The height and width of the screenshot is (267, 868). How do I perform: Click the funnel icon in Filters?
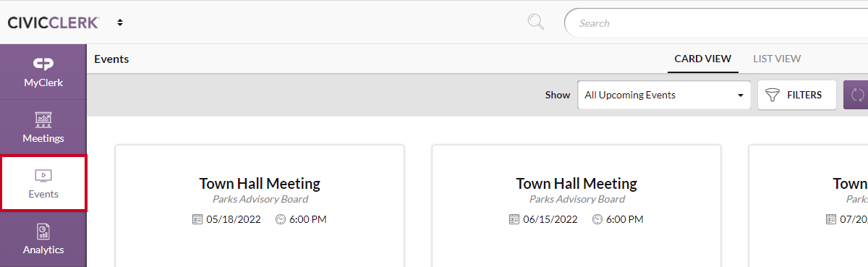(x=773, y=95)
